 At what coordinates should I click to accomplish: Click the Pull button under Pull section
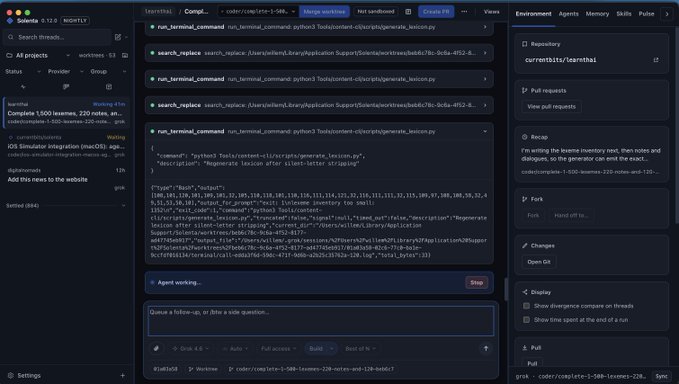[x=532, y=364]
